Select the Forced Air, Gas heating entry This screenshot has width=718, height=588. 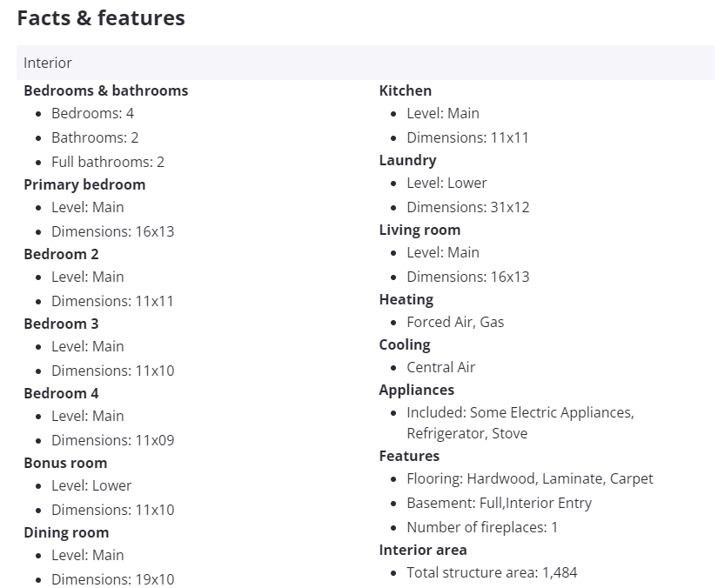pyautogui.click(x=455, y=322)
